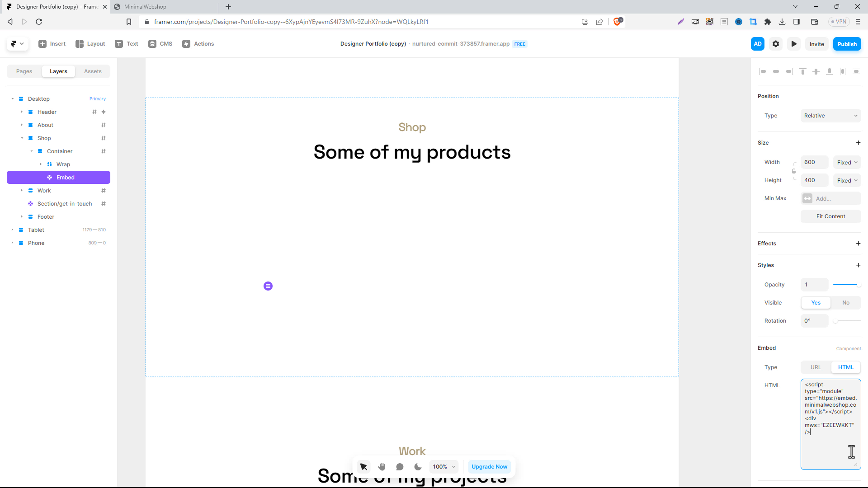Screen dimensions: 868x488
Task: Select the Text tool
Action: point(127,44)
